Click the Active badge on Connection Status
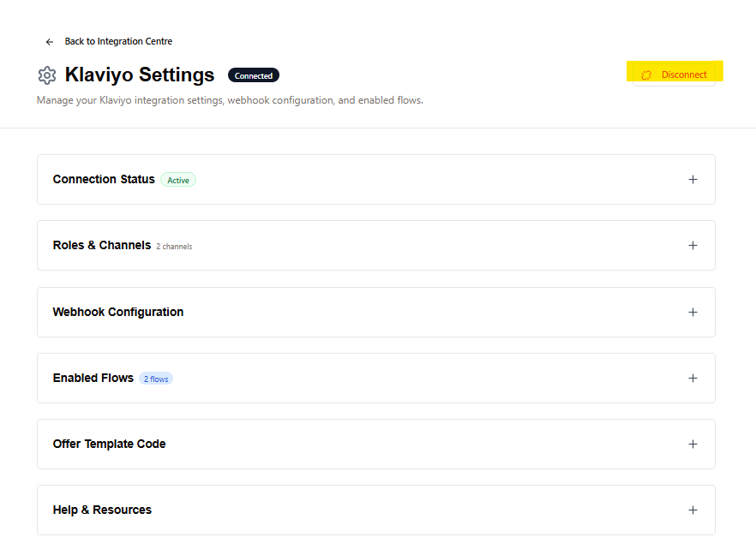The height and width of the screenshot is (555, 756). (178, 180)
